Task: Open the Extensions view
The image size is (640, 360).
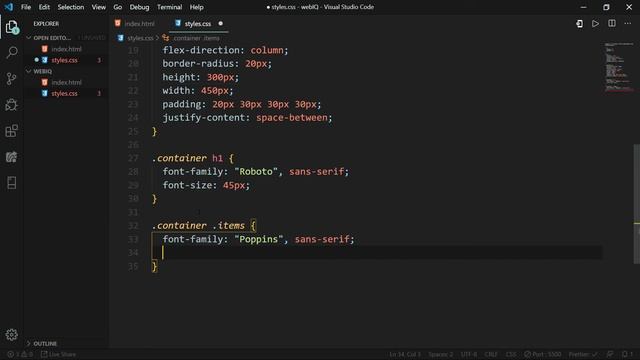Action: tap(12, 131)
